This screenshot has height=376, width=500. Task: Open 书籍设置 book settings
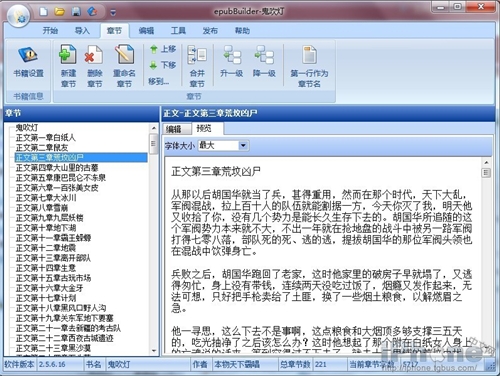[28, 62]
